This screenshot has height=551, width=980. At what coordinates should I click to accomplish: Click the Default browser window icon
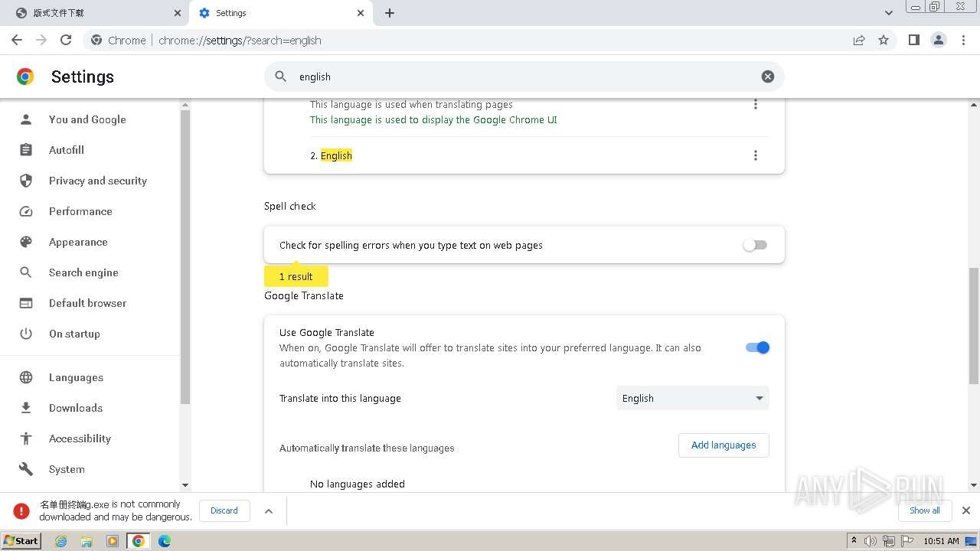click(x=26, y=303)
